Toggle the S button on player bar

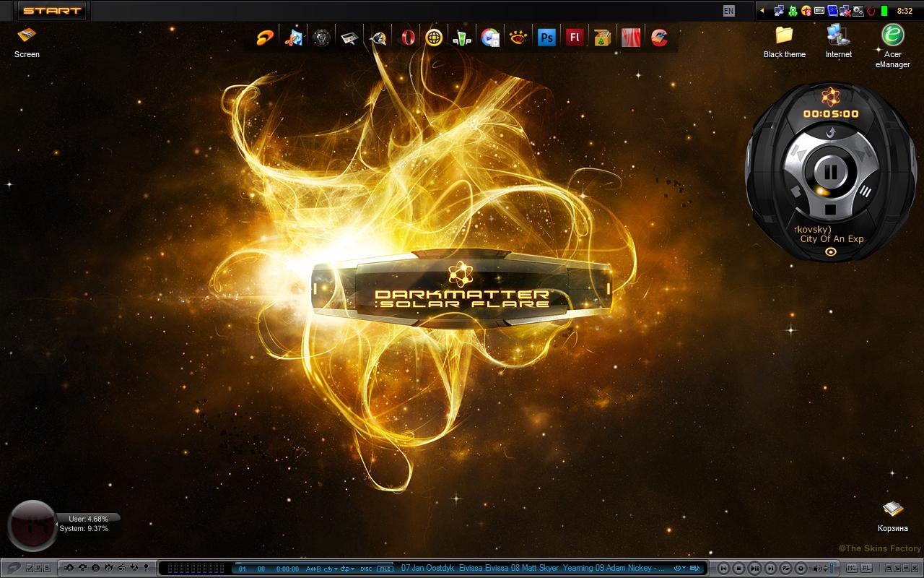tap(47, 569)
